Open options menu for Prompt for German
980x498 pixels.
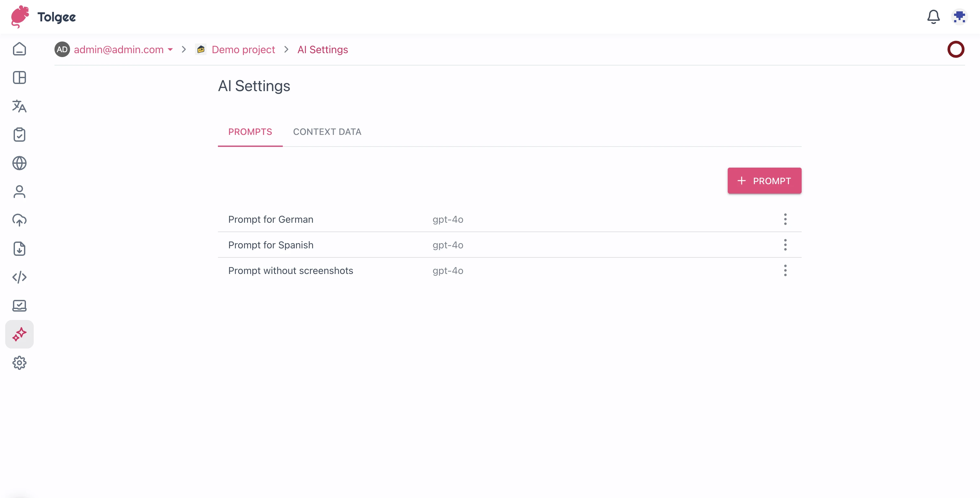[x=785, y=219]
